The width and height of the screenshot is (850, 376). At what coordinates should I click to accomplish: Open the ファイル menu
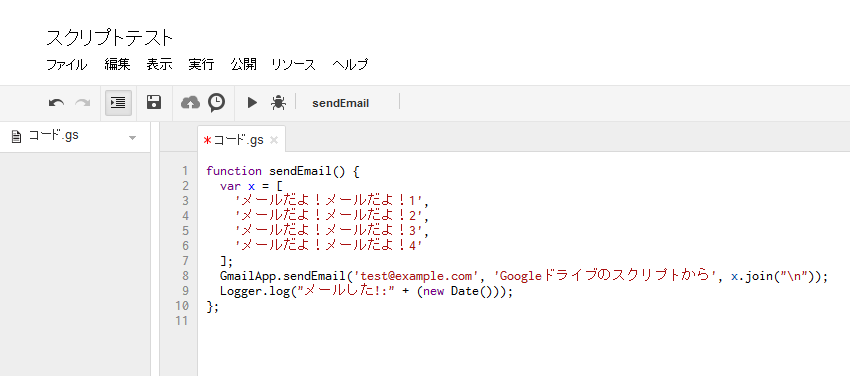pyautogui.click(x=66, y=65)
